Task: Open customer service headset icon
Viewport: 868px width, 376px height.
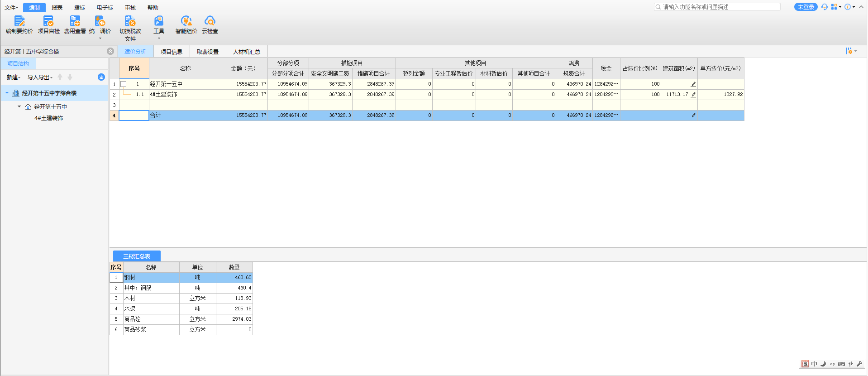Action: 825,7
